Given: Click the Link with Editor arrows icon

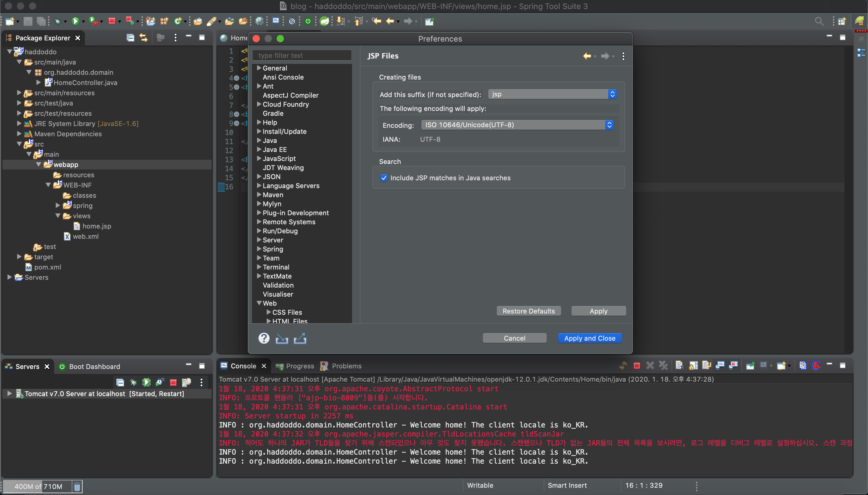Looking at the screenshot, I should (144, 38).
